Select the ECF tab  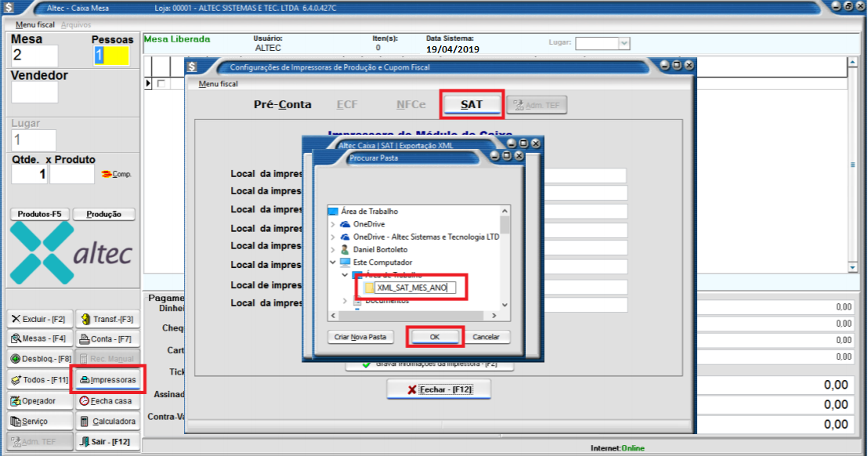(x=347, y=104)
